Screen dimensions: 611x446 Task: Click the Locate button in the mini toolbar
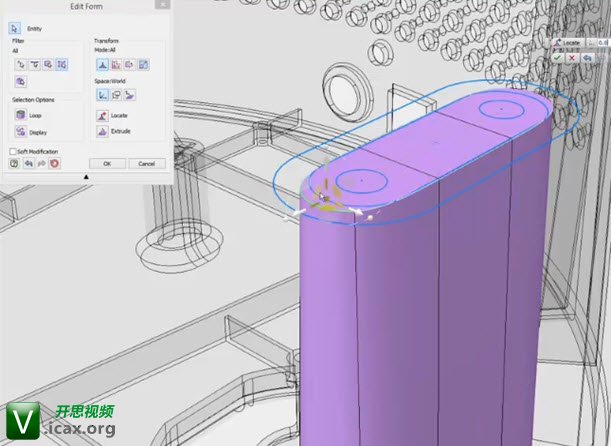pos(568,42)
